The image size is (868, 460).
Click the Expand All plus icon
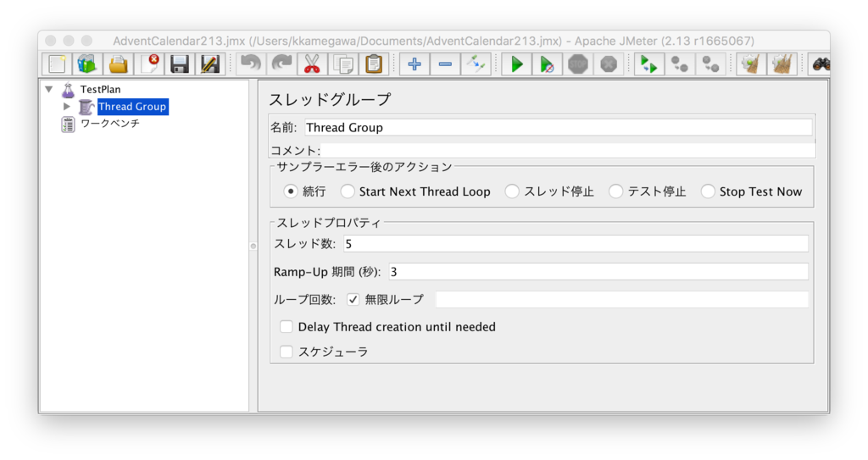point(414,64)
